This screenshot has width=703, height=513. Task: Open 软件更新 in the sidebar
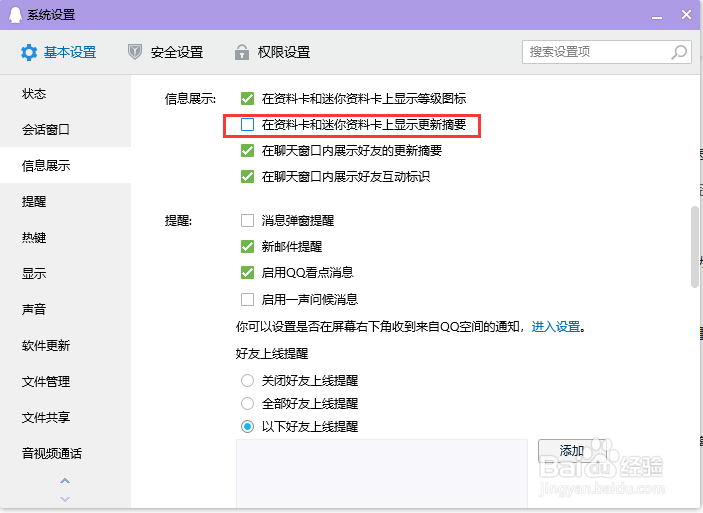click(x=65, y=345)
